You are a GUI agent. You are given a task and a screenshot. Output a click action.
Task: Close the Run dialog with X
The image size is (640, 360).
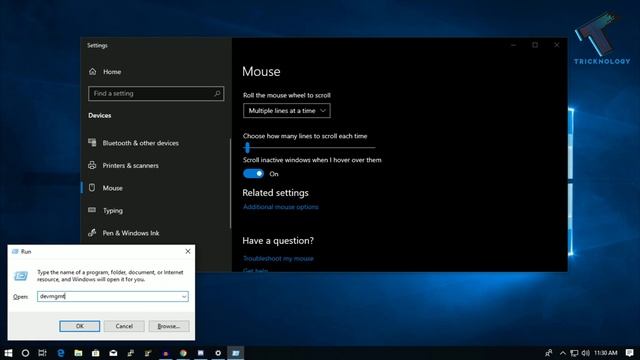(188, 251)
